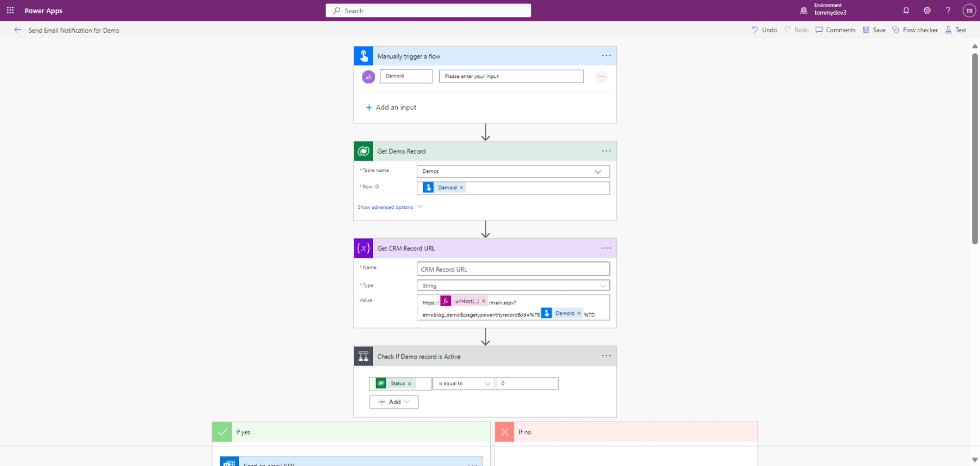Image resolution: width=980 pixels, height=466 pixels.
Task: Click the scroll down arrow
Action: point(975,460)
